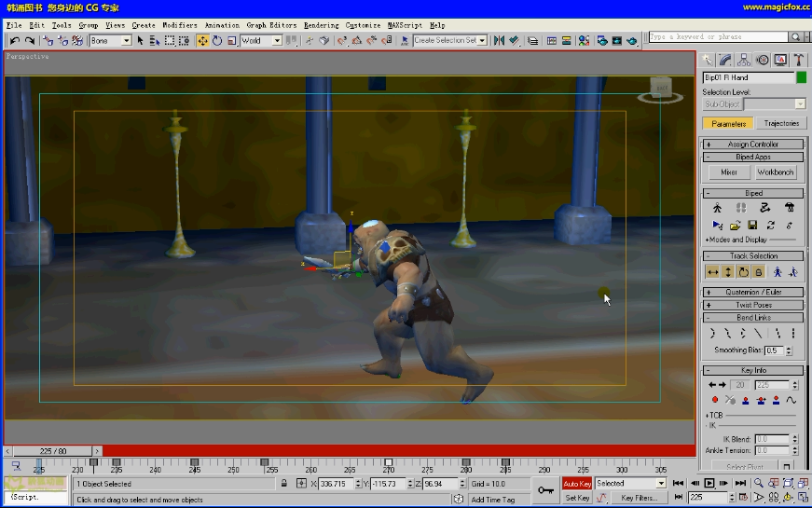
Task: Click the Mixer button
Action: tap(729, 172)
